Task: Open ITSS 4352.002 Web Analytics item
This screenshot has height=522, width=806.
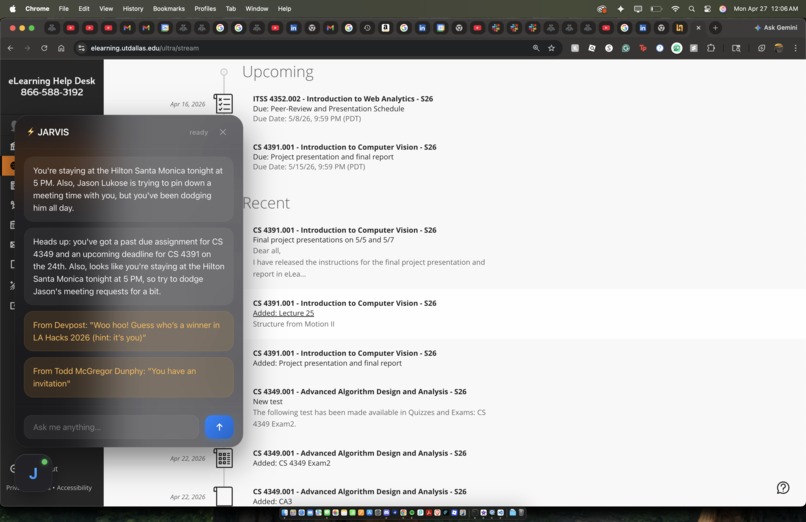Action: tap(343, 99)
